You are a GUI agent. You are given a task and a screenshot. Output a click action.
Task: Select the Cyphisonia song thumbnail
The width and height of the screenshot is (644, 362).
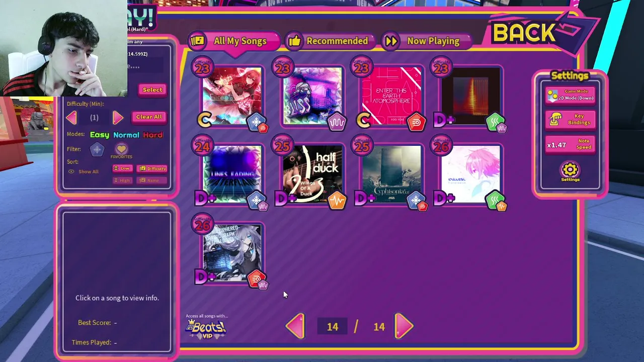(391, 174)
